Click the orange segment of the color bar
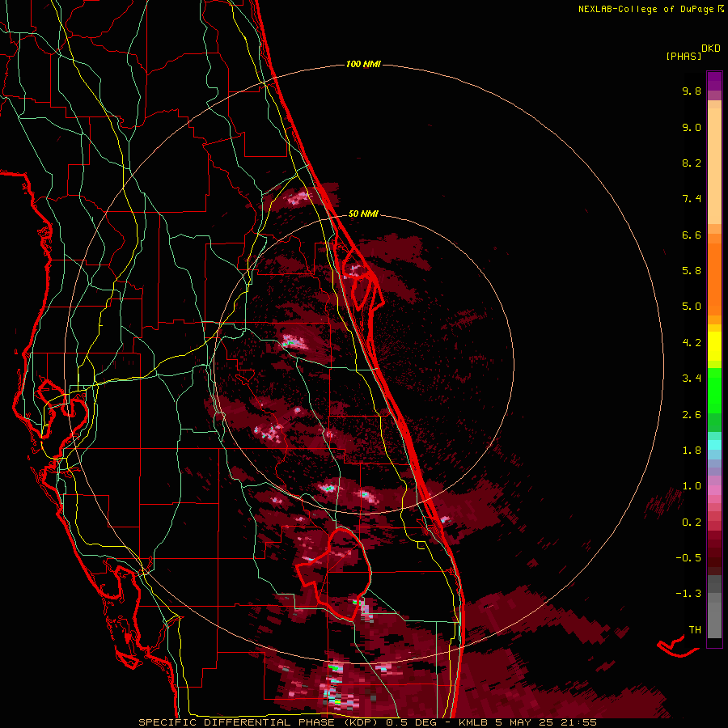 tap(714, 278)
